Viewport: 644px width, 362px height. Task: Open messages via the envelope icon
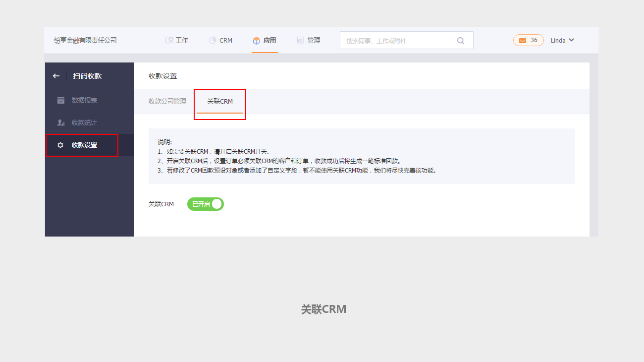(x=522, y=41)
